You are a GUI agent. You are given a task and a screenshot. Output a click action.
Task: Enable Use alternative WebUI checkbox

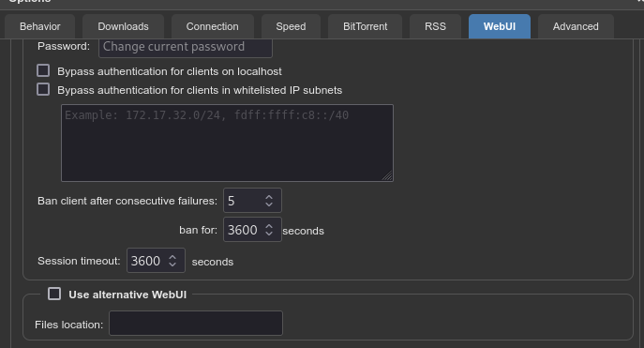[54, 294]
